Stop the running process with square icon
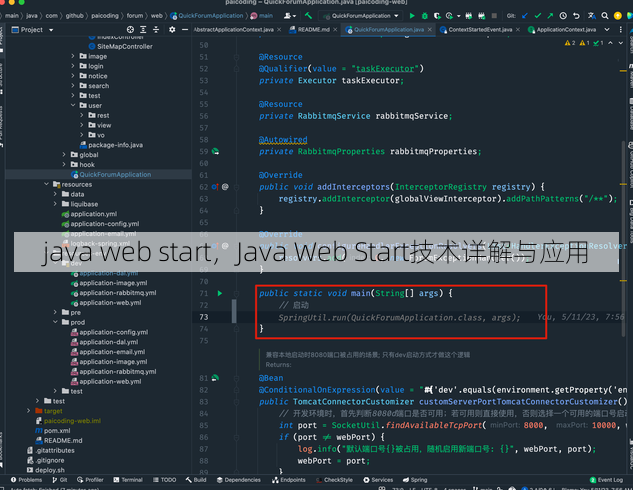The height and width of the screenshot is (490, 633). pyautogui.click(x=494, y=16)
